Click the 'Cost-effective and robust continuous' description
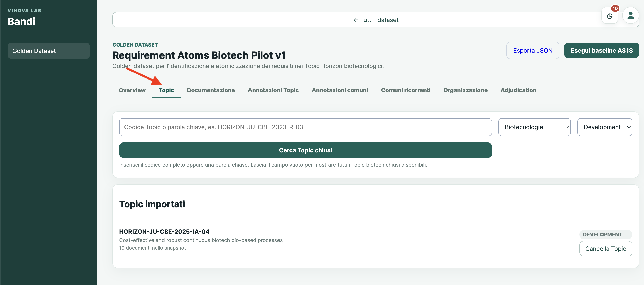 [x=201, y=240]
